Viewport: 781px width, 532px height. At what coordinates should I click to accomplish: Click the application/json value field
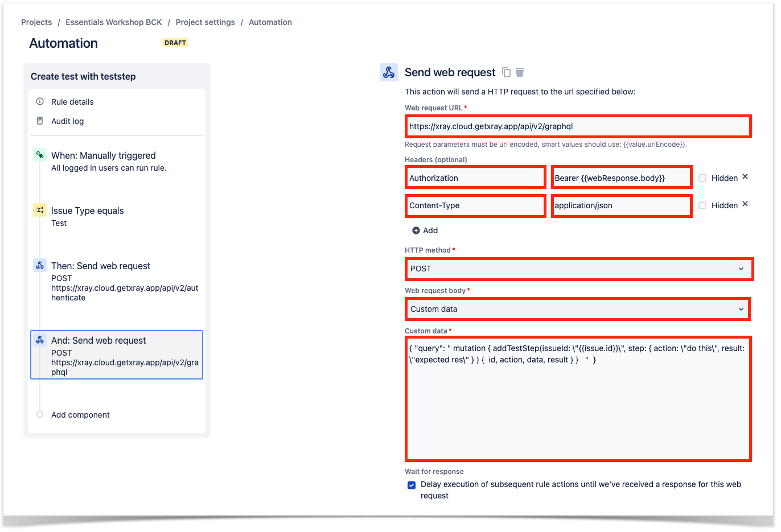[622, 205]
